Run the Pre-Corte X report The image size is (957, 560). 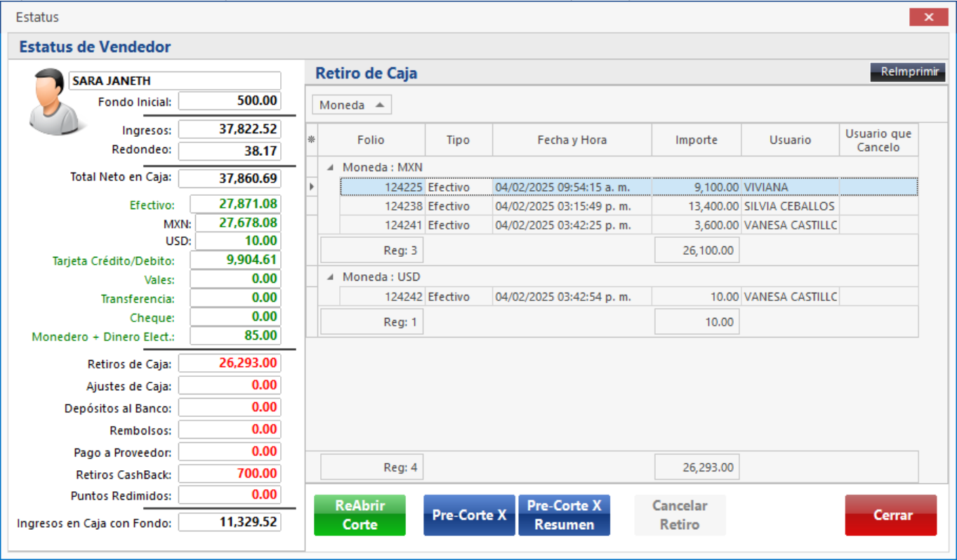[469, 515]
